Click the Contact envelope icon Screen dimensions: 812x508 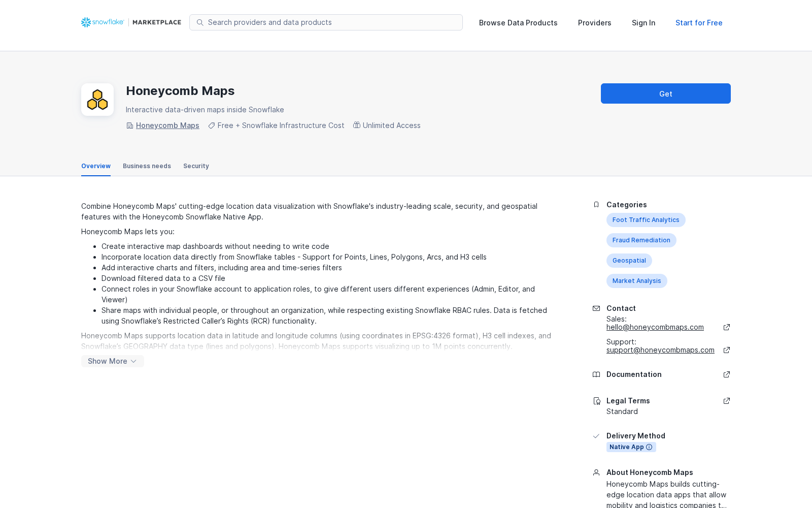click(x=596, y=308)
